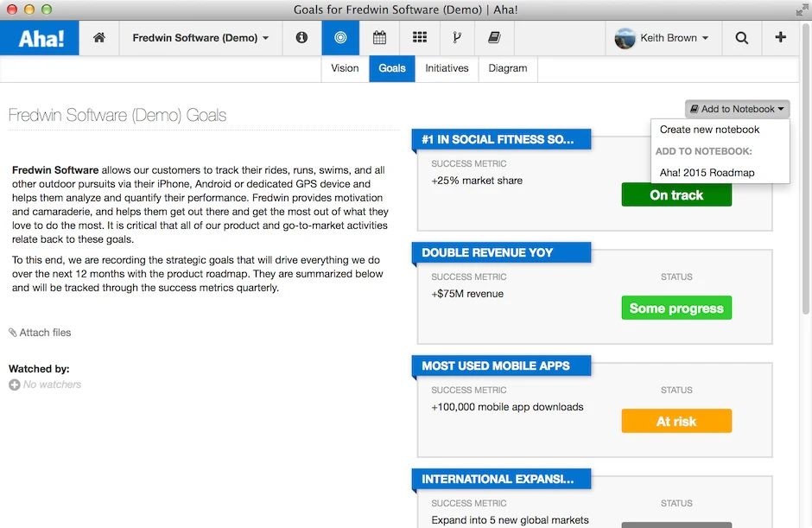Select the strategy target icon

point(340,37)
